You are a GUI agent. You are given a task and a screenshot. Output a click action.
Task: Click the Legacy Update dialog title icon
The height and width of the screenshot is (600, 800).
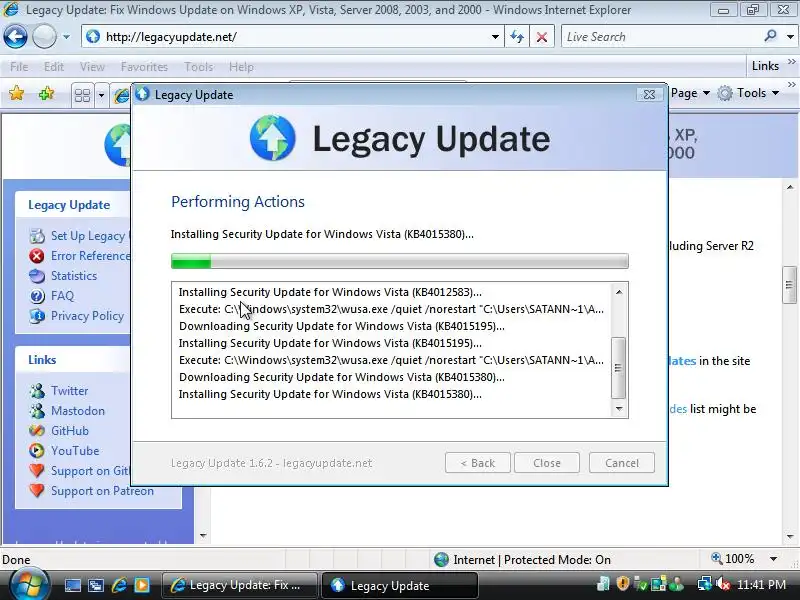point(142,94)
